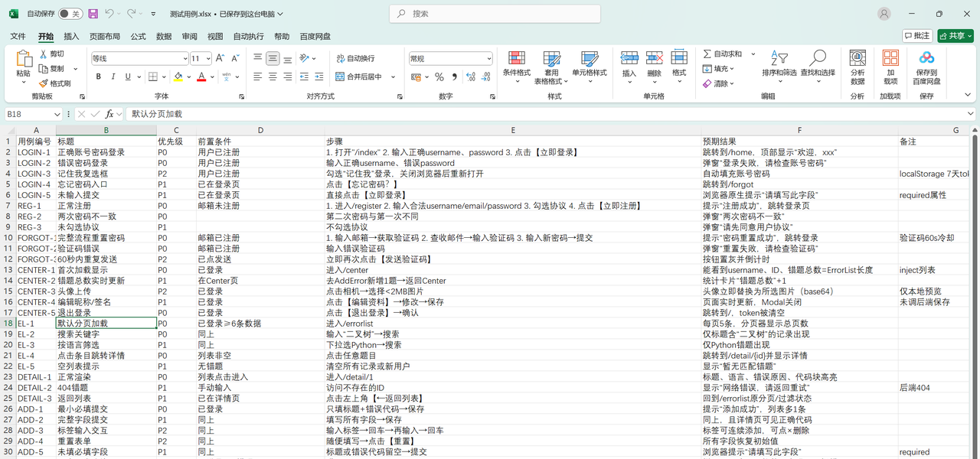Image resolution: width=980 pixels, height=459 pixels.
Task: Click the middle vertical align icon
Action: (x=273, y=58)
